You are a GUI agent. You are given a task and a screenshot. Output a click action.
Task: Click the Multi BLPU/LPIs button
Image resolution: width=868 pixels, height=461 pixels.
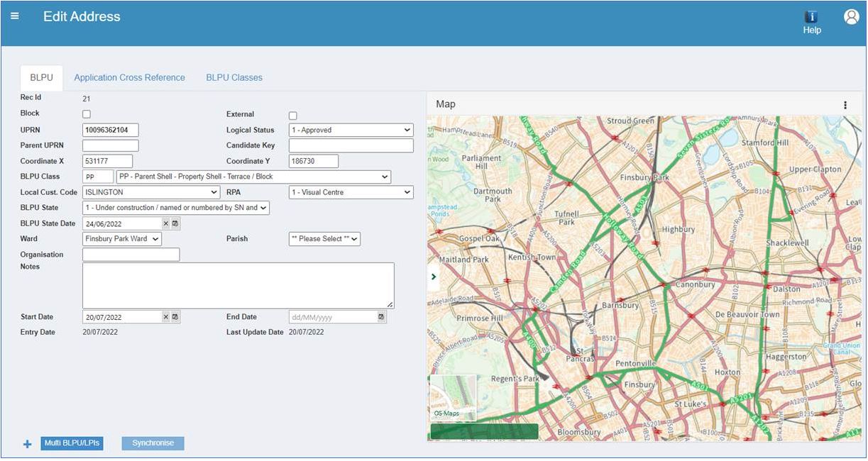(72, 443)
